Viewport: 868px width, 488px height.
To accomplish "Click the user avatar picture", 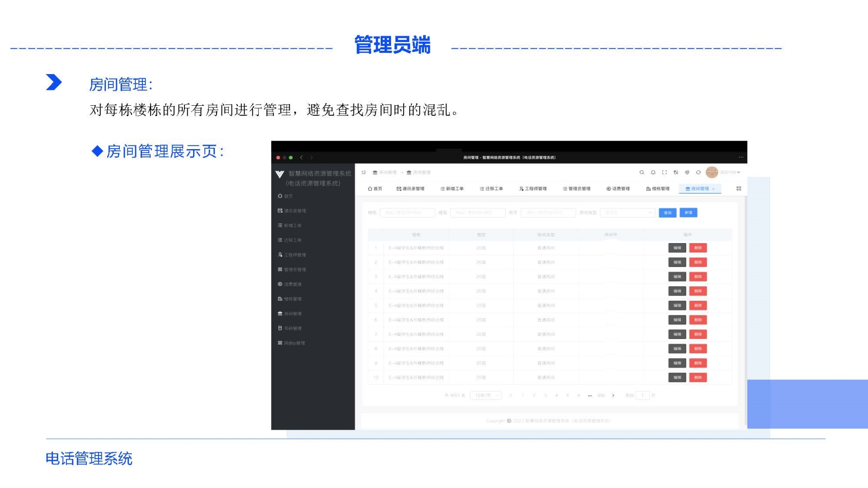I will (712, 172).
